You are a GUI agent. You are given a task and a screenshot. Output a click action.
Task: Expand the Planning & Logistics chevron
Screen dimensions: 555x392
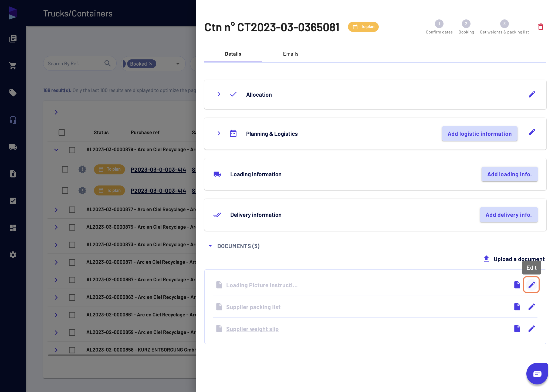pos(219,133)
